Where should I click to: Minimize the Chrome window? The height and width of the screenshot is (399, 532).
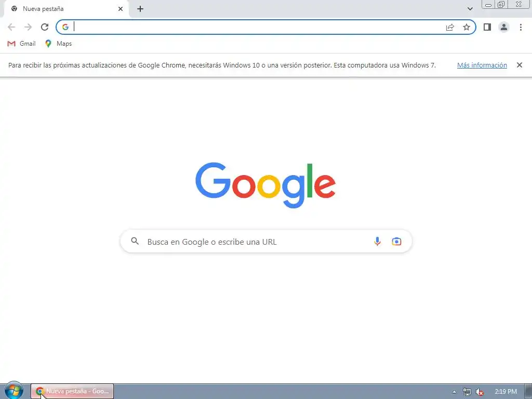[488, 4]
